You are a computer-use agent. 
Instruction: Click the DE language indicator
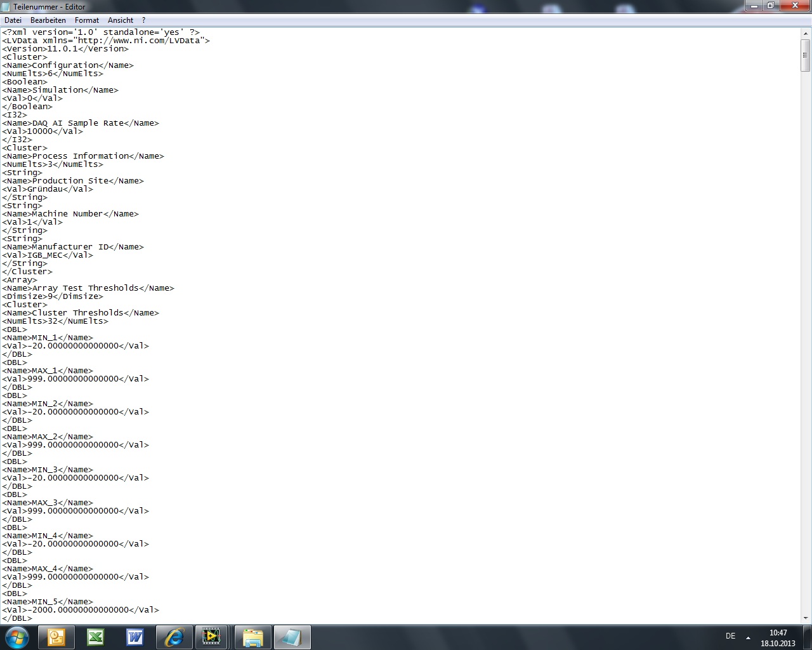pos(731,636)
